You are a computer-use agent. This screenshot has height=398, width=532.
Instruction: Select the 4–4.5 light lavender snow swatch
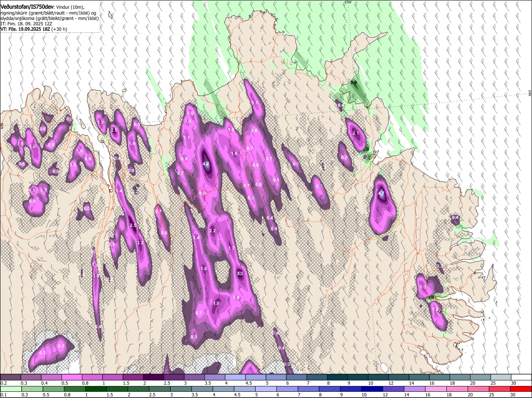(x=235, y=377)
